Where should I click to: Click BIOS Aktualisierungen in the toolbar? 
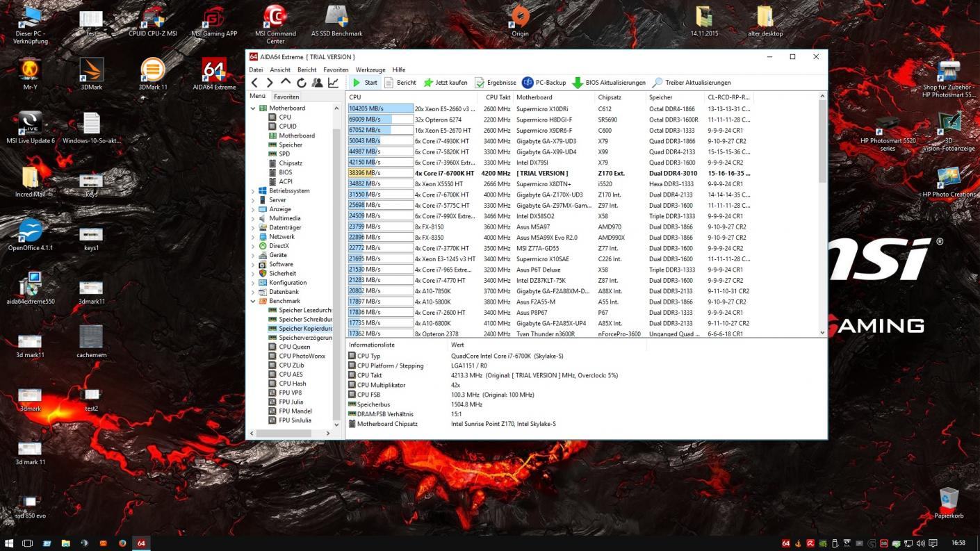[609, 83]
